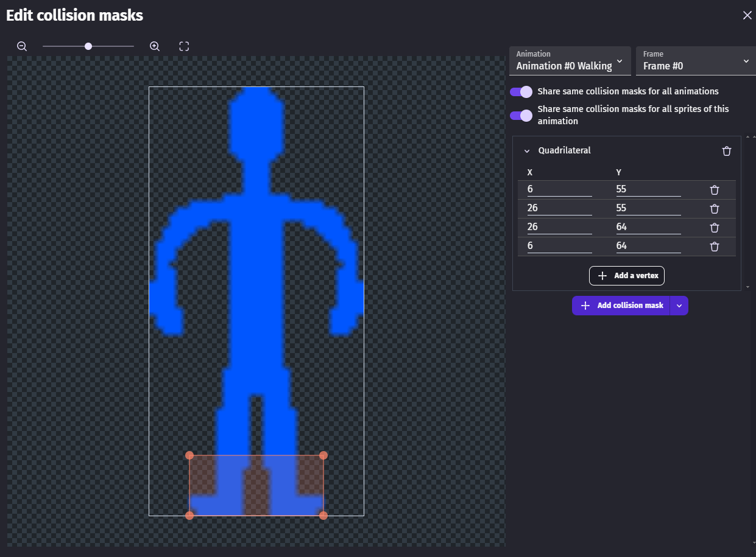Delete the Quadrilateral collision mask
The height and width of the screenshot is (557, 756).
(x=726, y=151)
